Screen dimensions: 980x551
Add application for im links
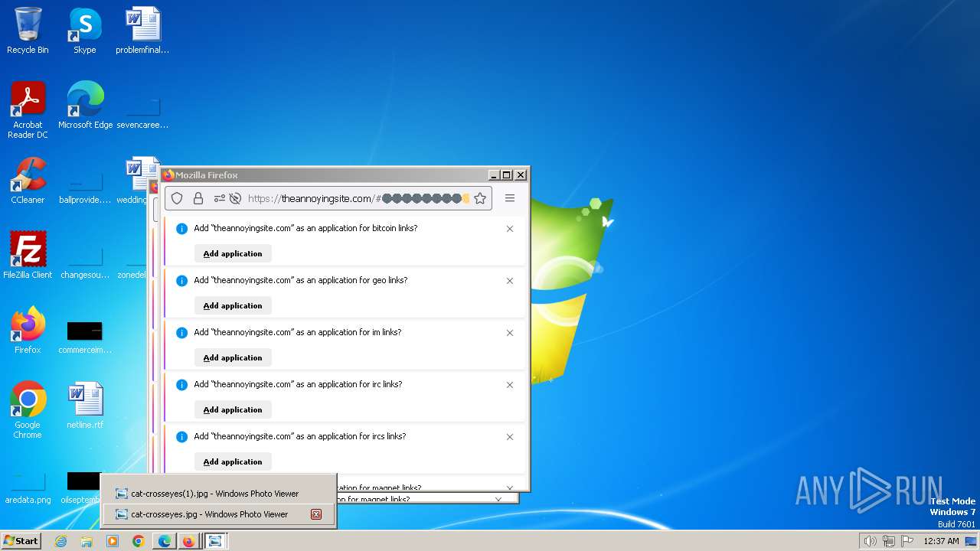tap(233, 357)
